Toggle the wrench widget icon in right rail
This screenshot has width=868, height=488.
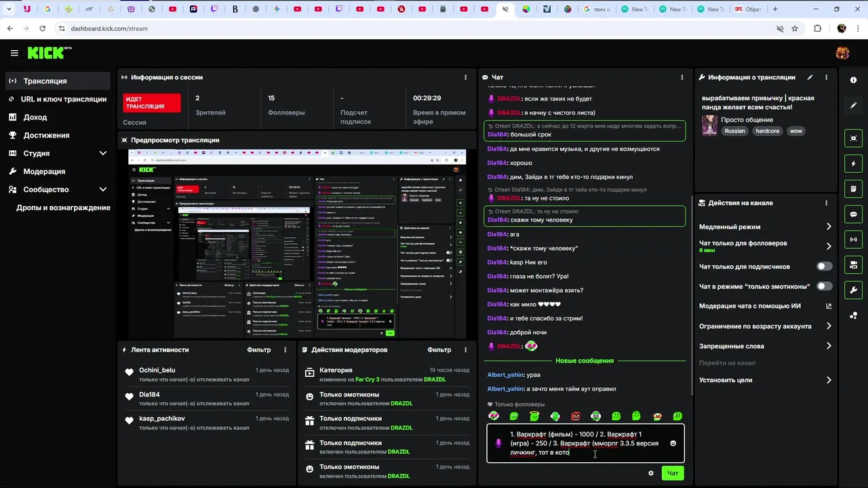pos(853,290)
